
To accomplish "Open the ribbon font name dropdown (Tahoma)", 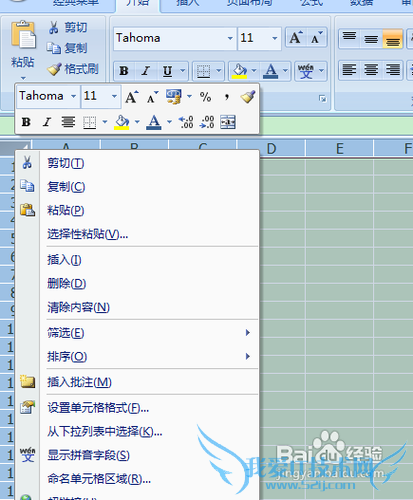I will point(230,38).
